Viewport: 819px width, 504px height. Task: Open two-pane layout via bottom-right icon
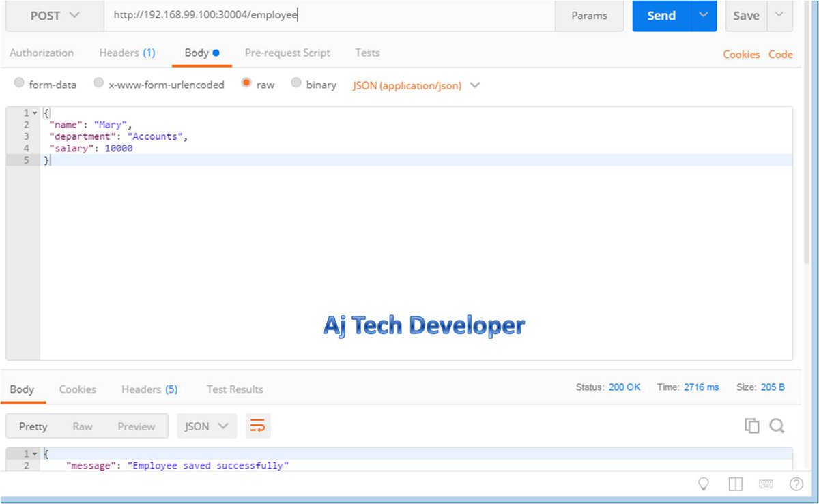pyautogui.click(x=735, y=484)
